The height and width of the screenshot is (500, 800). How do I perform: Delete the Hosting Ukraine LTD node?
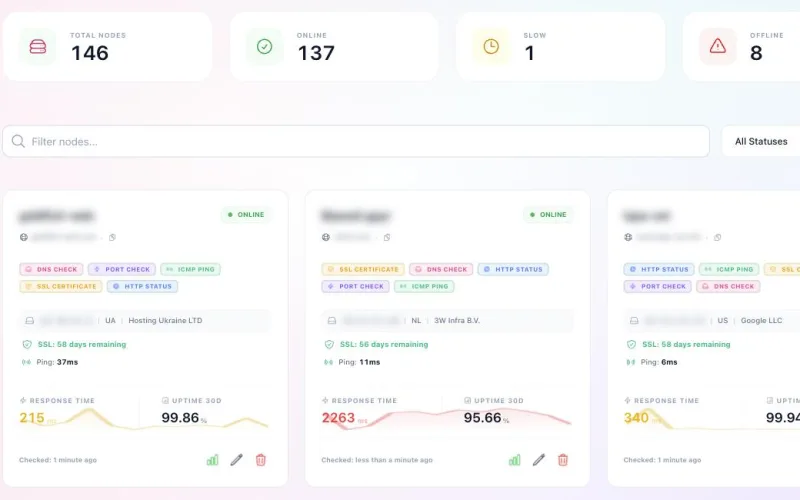(261, 460)
